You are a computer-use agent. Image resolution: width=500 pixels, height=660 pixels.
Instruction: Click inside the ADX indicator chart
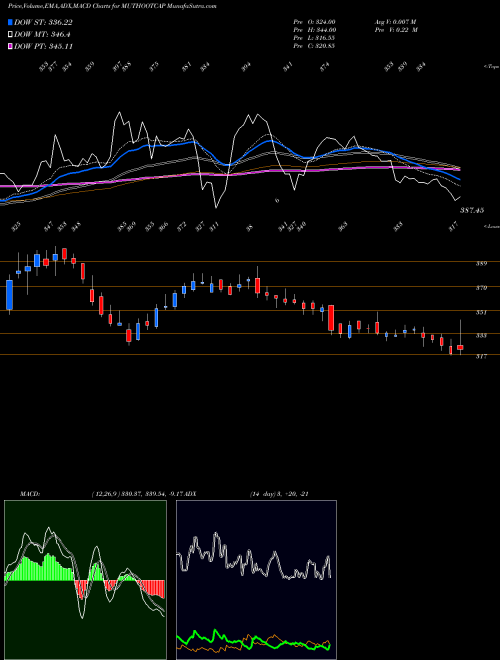[256, 580]
